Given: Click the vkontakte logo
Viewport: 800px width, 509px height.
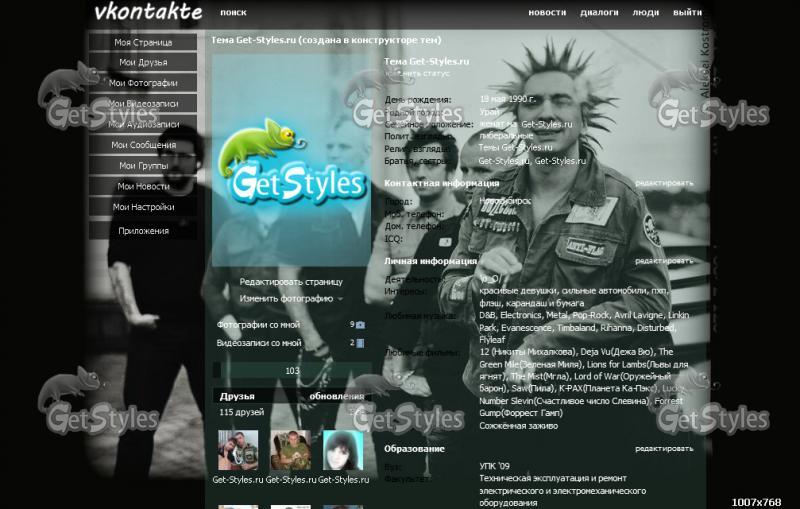Looking at the screenshot, I should [148, 12].
